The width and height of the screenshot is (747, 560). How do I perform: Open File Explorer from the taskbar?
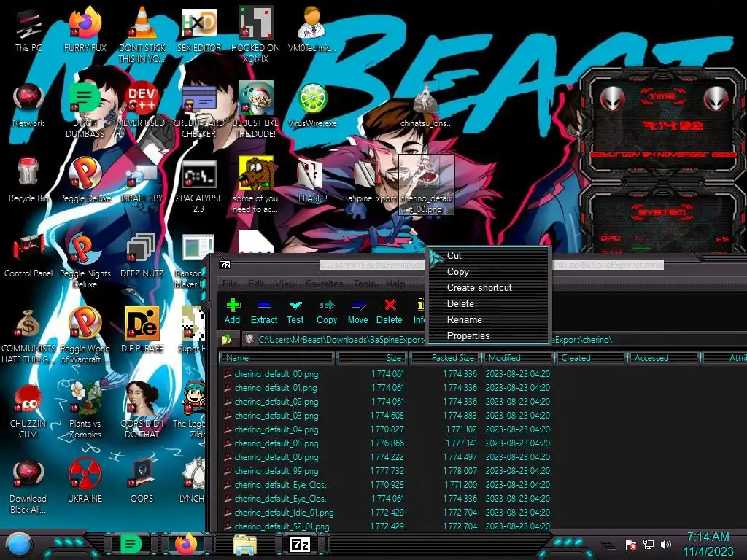[245, 544]
